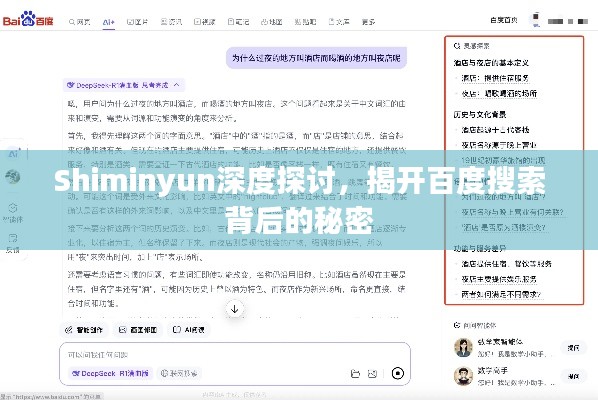Image resolution: width=598 pixels, height=400 pixels.
Task: Open 画图修图 image editing
Action: point(138,330)
